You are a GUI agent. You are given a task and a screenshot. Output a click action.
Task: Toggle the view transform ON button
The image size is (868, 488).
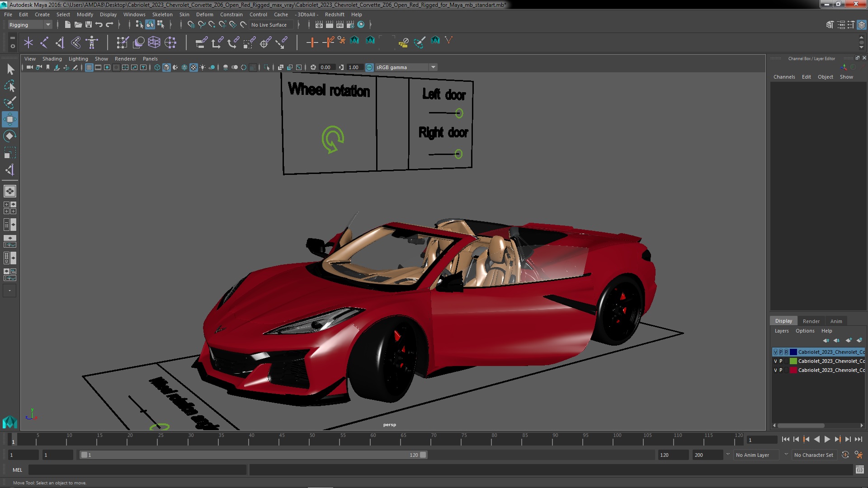369,67
